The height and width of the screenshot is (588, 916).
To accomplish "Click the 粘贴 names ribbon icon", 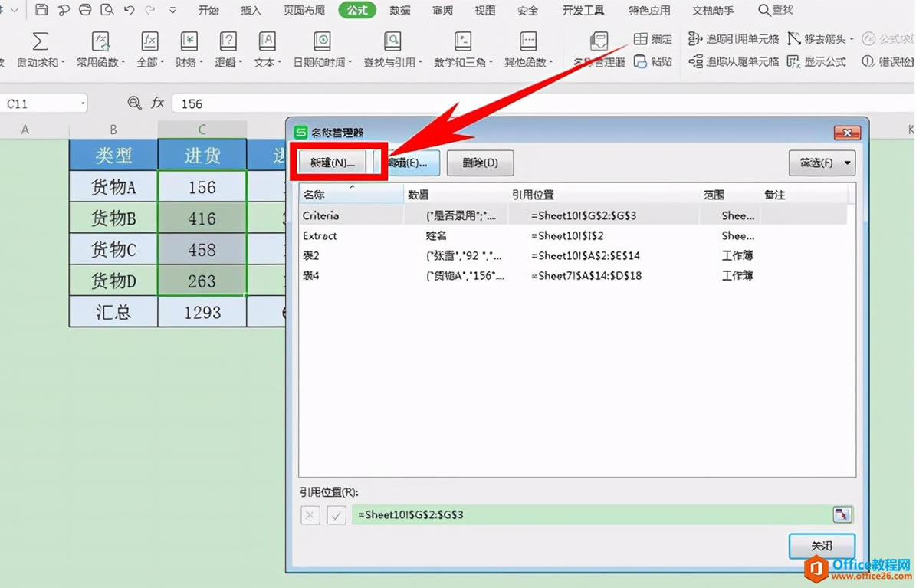I will 640,61.
